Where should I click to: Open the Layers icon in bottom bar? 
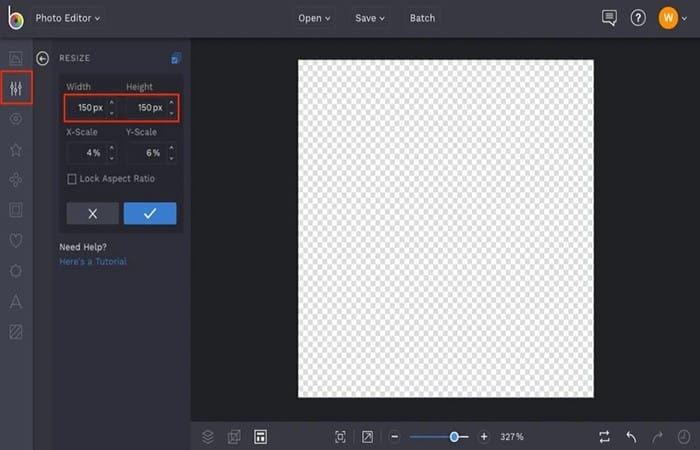pos(208,437)
